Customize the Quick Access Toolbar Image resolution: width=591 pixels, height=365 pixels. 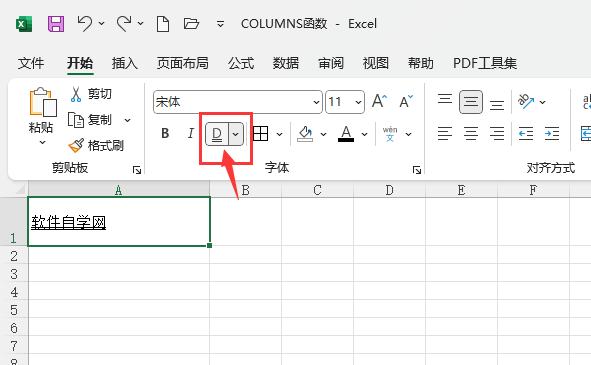[x=220, y=25]
